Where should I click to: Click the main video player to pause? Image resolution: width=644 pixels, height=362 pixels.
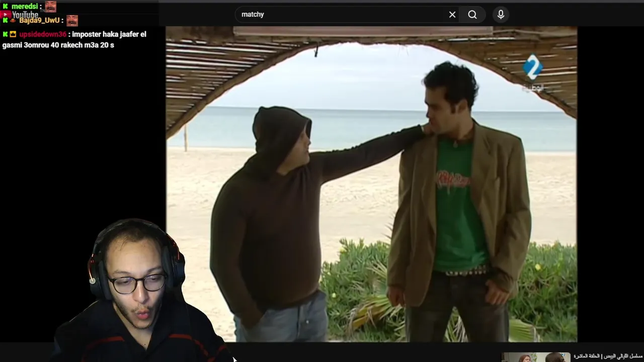371,184
